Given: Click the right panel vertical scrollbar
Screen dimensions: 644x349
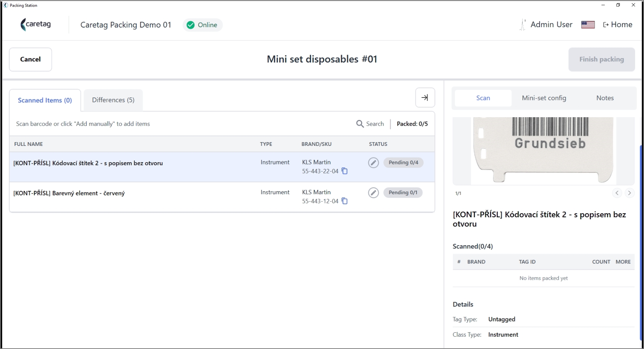Looking at the screenshot, I should point(641,242).
